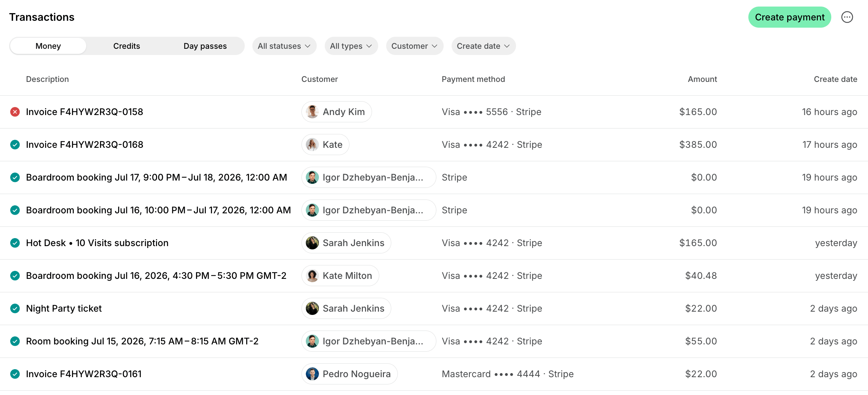Click the Customer column header
Viewport: 868px width, 395px height.
pyautogui.click(x=320, y=79)
